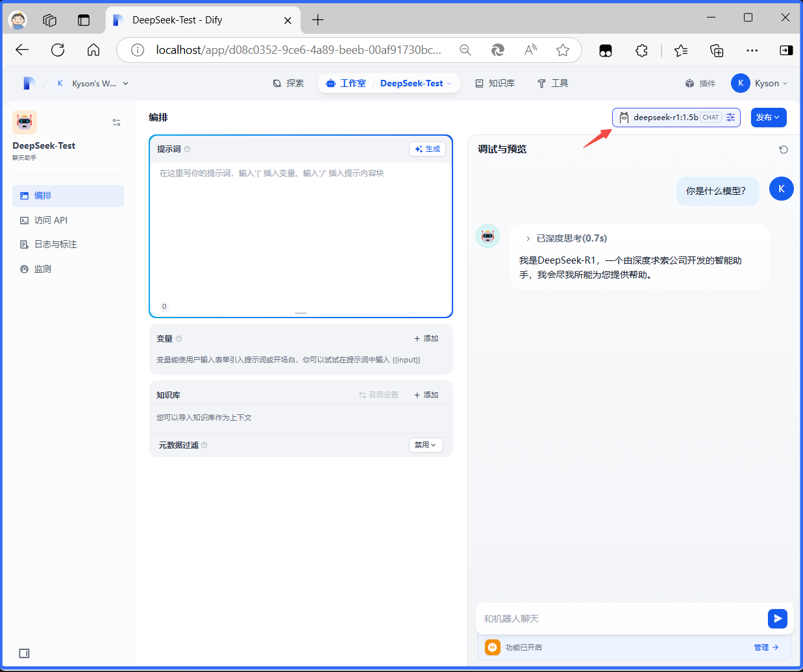Open the 发布 publish dropdown
Viewport: 803px width, 672px height.
coord(769,118)
